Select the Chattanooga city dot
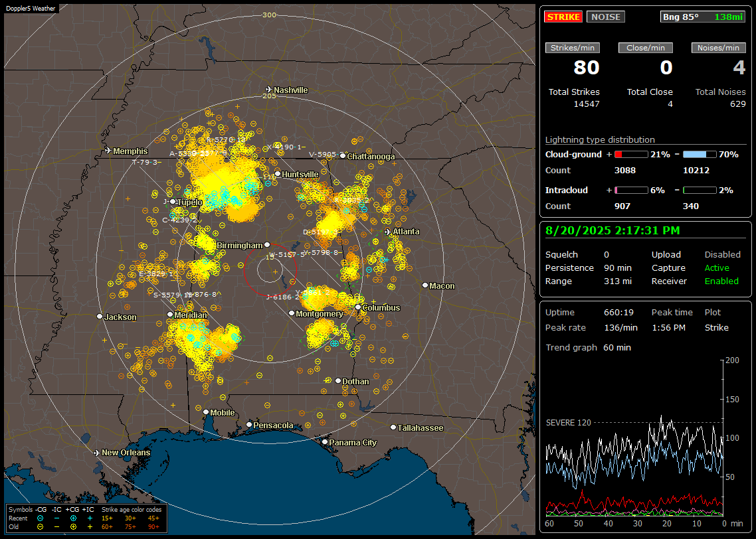756x539 pixels. pyautogui.click(x=343, y=155)
